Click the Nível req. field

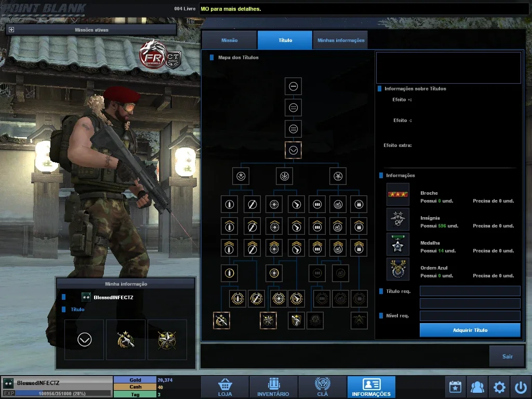tap(470, 316)
